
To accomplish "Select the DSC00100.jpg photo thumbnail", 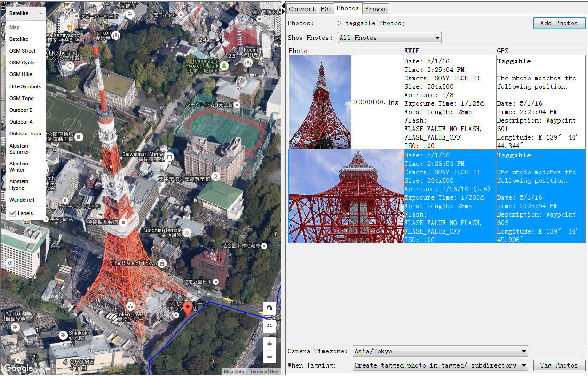I will tap(320, 102).
